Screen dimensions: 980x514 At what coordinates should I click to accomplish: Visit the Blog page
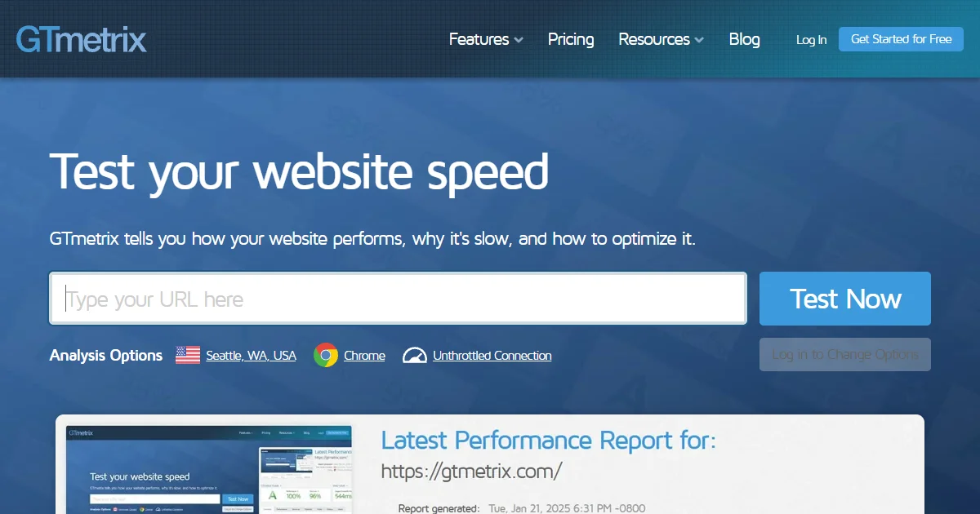click(744, 39)
